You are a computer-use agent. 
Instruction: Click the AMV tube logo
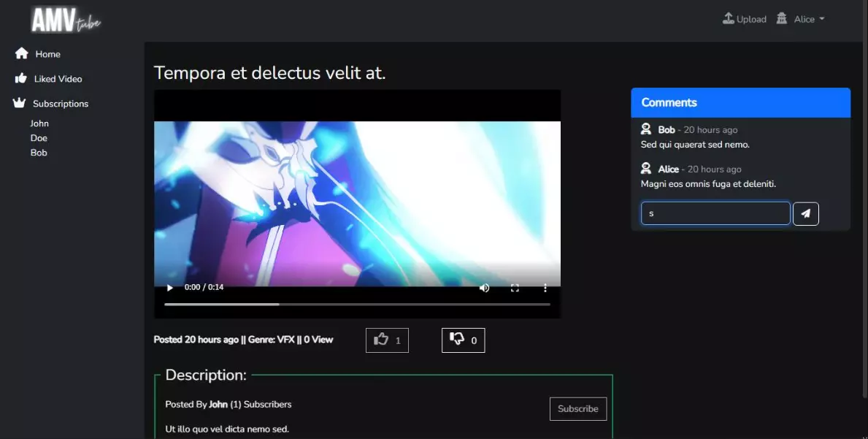click(x=66, y=20)
